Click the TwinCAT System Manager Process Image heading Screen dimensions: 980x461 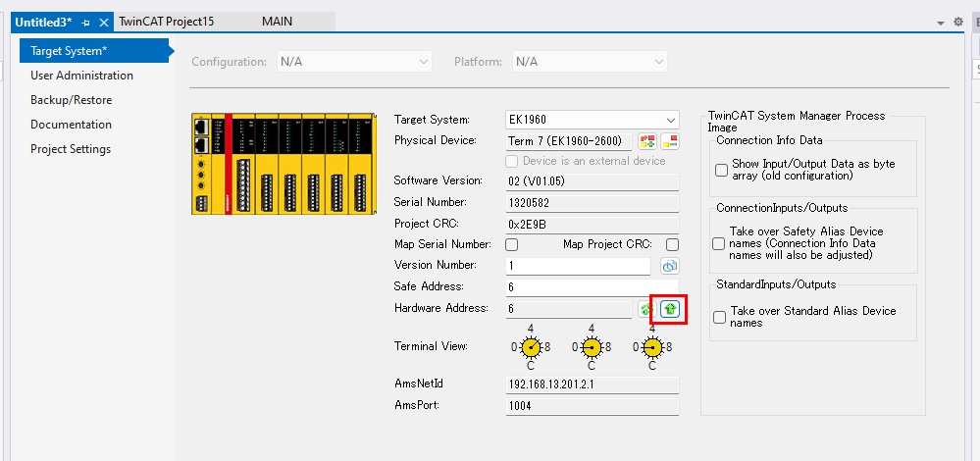click(797, 122)
